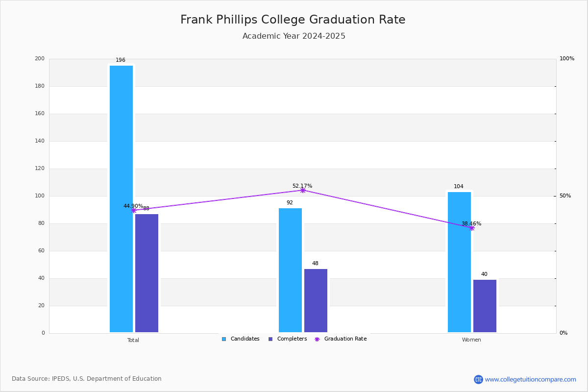Click the Frank Phillips College Graduation Rate title
The height and width of the screenshot is (392, 588).
(x=293, y=20)
